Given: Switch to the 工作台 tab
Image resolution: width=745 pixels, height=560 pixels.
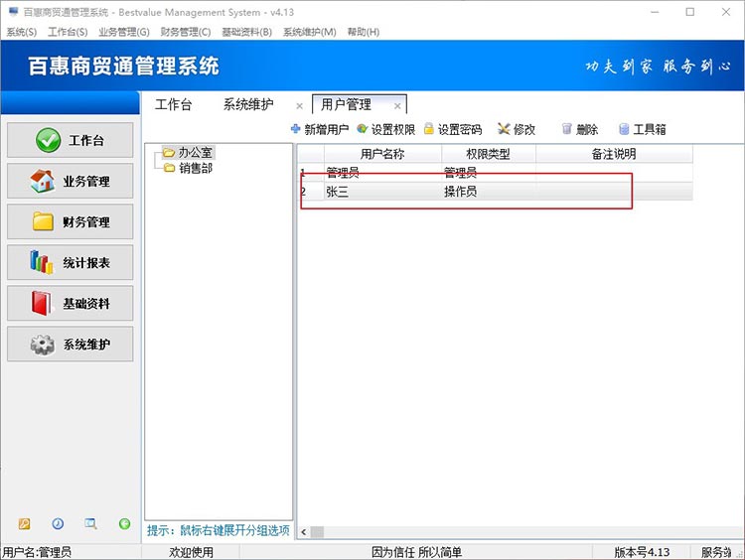Looking at the screenshot, I should 173,104.
